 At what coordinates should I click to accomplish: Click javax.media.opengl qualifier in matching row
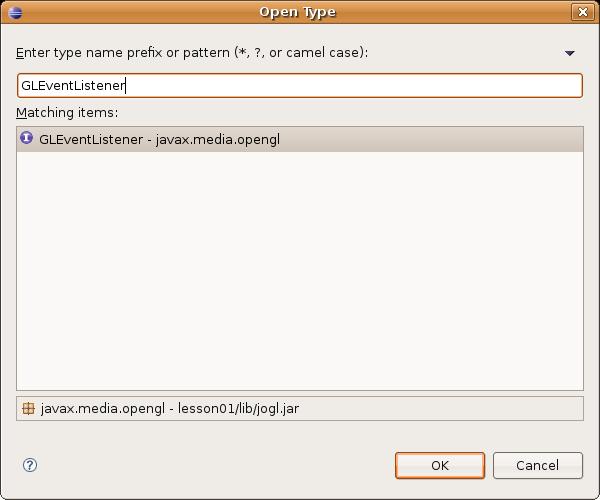coord(218,140)
